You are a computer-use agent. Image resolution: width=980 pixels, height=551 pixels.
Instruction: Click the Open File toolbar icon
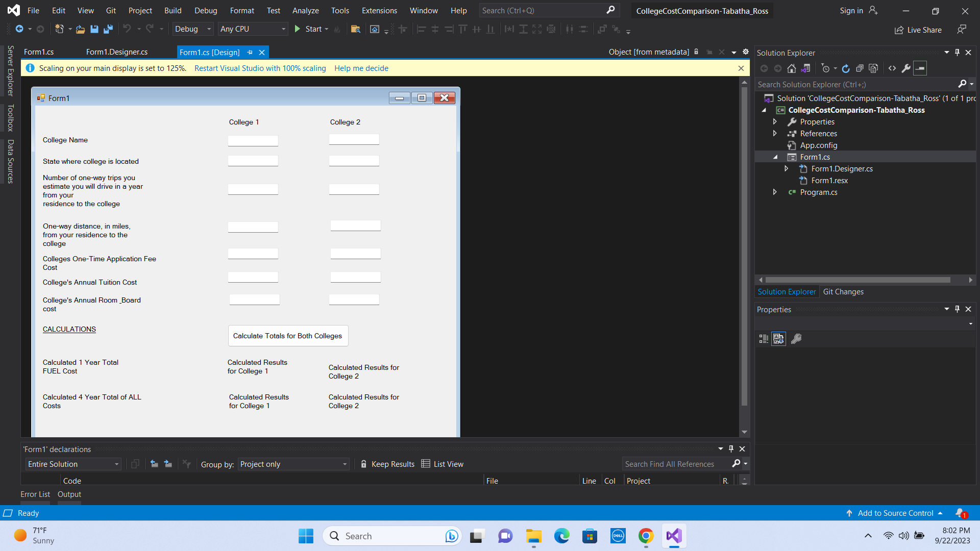coord(80,29)
